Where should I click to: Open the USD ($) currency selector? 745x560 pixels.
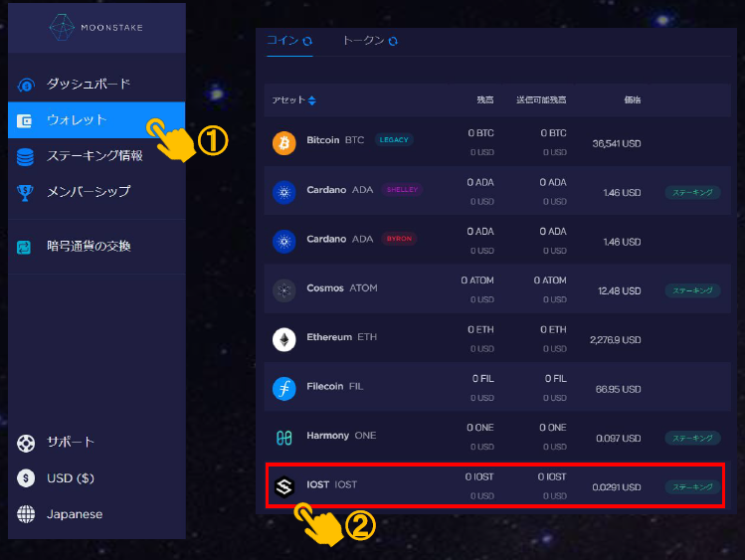tap(71, 478)
